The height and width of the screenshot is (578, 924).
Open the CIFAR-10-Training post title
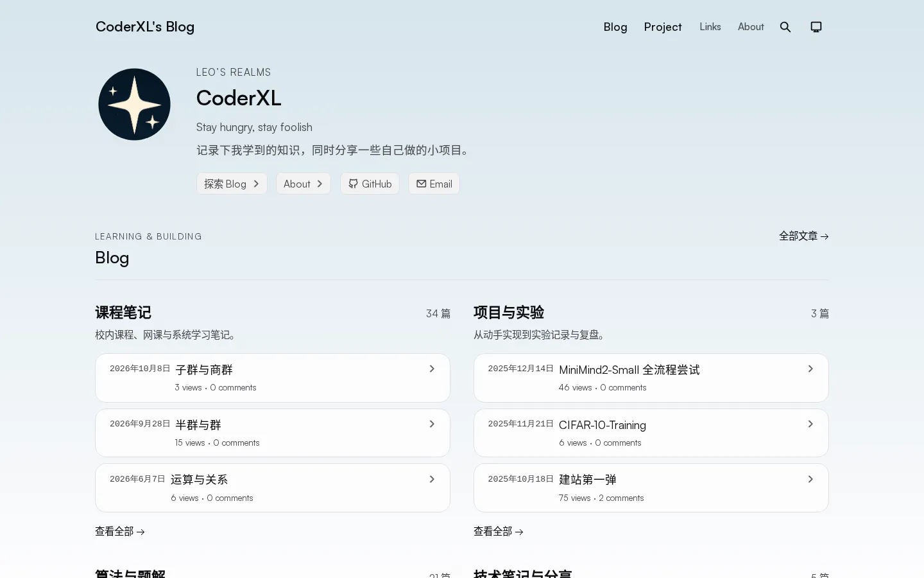click(603, 425)
